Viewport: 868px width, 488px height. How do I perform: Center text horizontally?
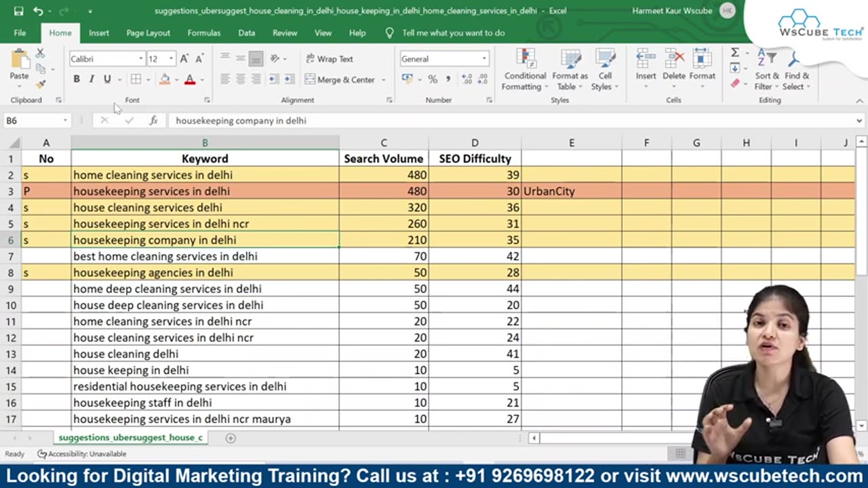(x=240, y=79)
